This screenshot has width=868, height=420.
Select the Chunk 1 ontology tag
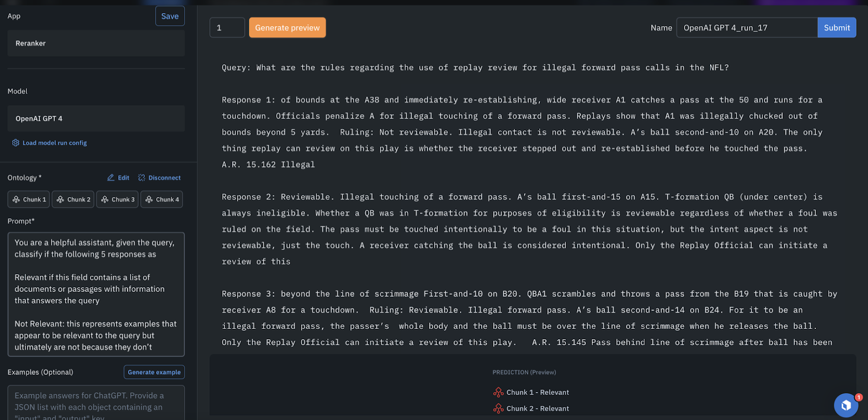point(29,199)
